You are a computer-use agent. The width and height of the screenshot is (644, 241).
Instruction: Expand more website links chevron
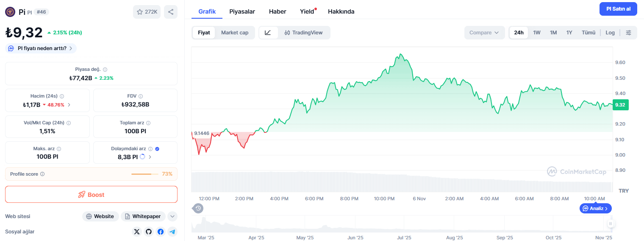point(172,216)
